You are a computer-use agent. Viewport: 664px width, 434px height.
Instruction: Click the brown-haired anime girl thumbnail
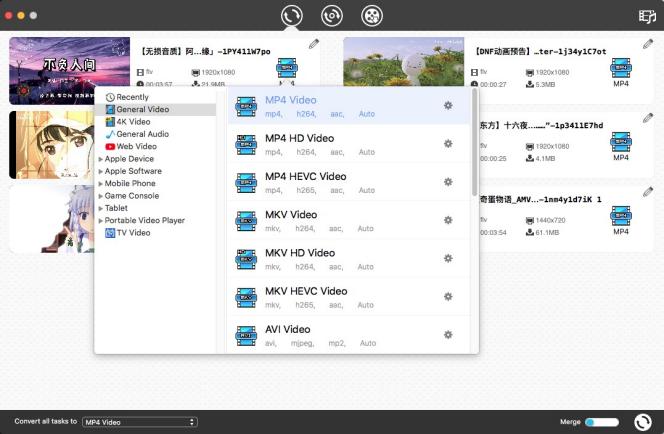(x=52, y=145)
